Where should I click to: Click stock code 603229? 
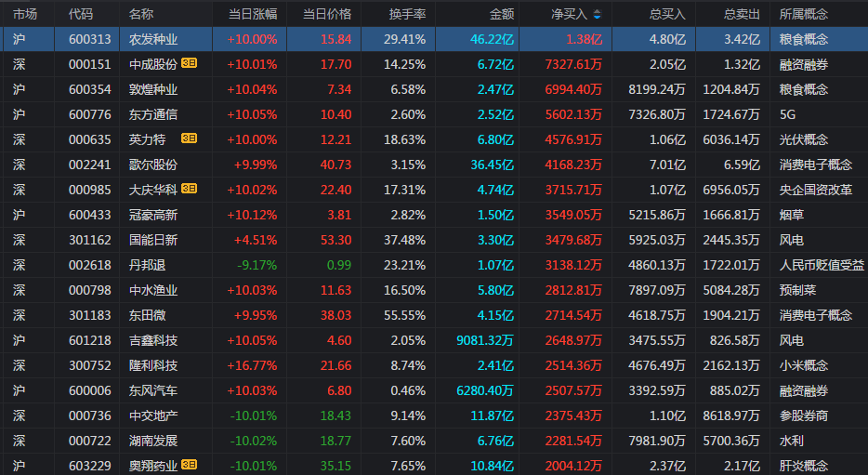[x=89, y=466]
